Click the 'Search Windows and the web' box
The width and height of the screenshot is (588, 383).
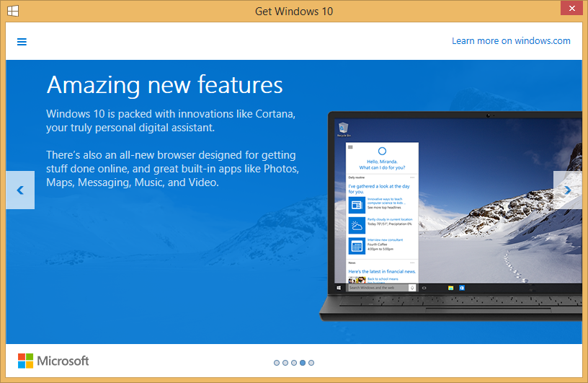click(x=378, y=287)
